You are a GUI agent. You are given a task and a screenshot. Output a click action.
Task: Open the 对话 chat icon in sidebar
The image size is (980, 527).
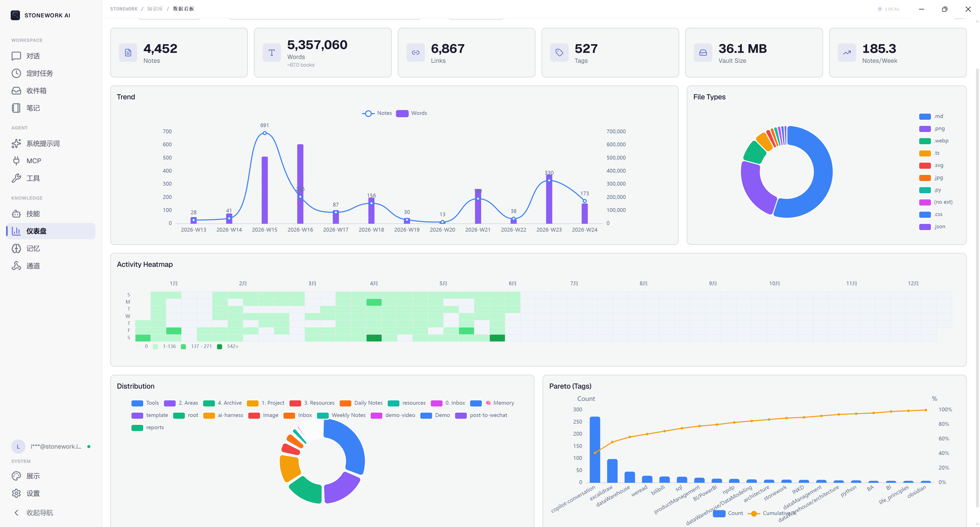pos(16,56)
